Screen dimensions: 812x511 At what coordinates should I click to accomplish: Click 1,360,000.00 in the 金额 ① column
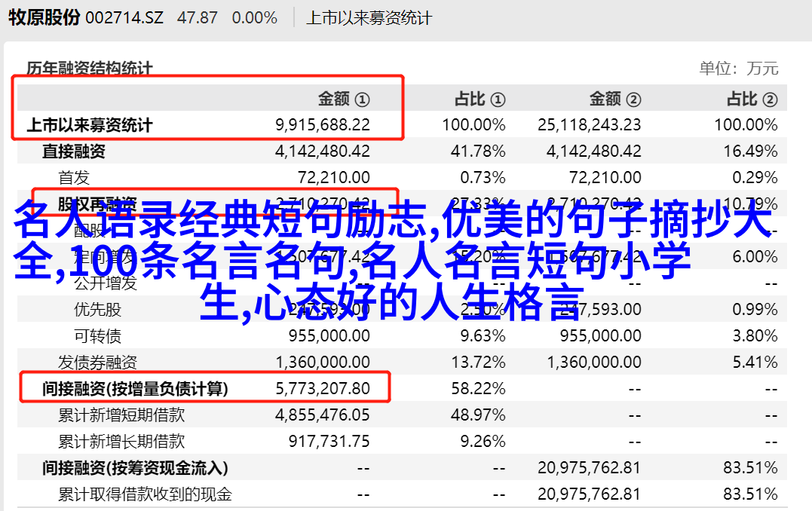(x=323, y=363)
